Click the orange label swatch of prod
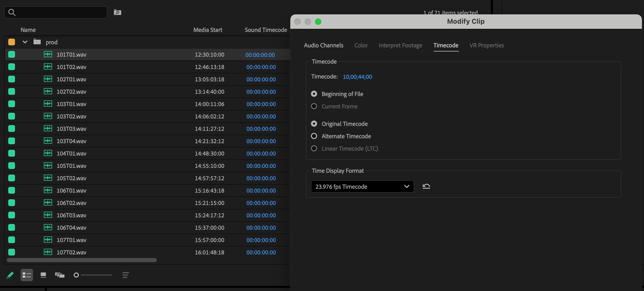 pyautogui.click(x=12, y=42)
